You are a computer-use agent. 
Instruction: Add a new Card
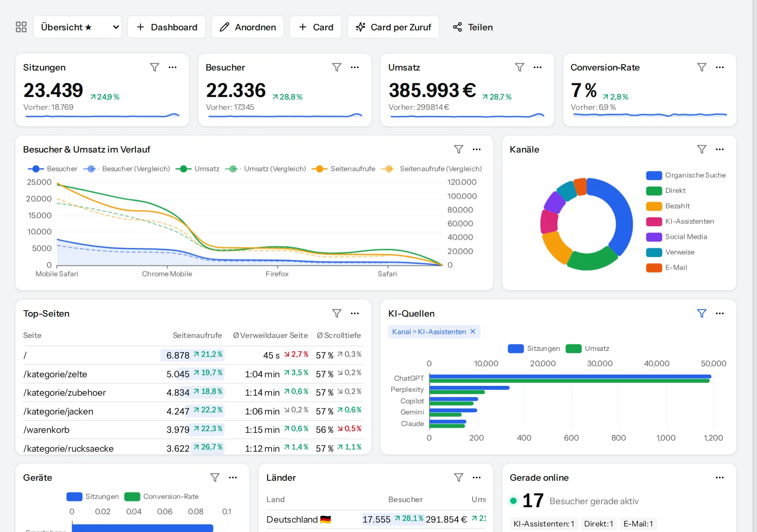click(316, 27)
